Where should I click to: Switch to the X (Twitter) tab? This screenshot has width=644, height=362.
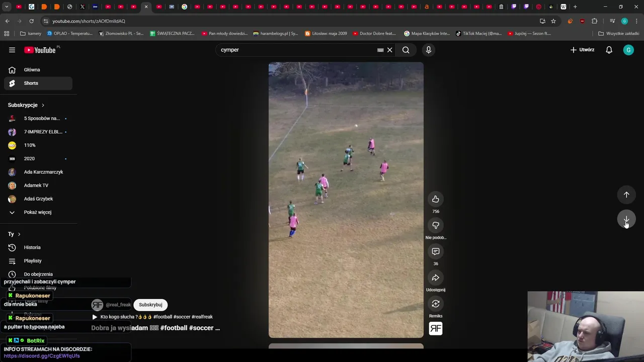83,7
